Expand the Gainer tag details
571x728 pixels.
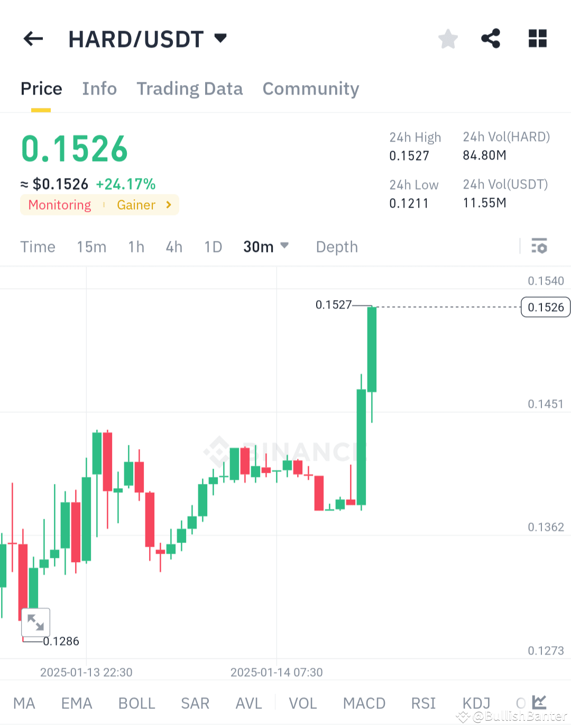point(144,205)
